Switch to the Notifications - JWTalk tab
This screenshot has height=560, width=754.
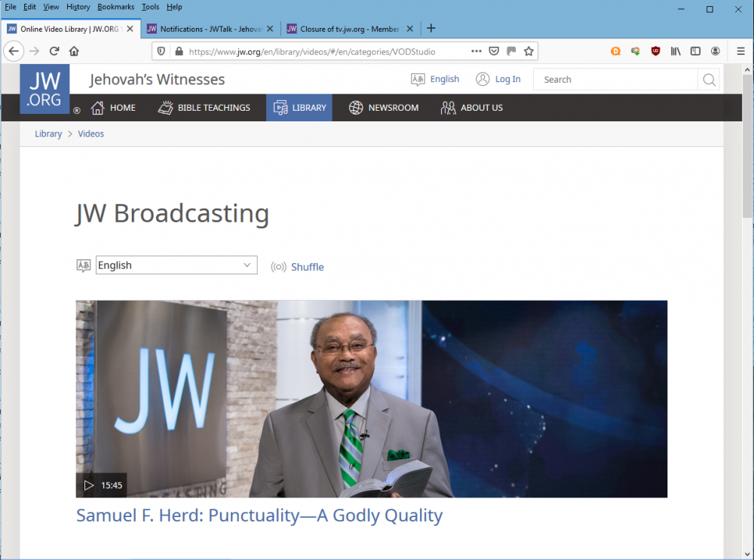click(x=204, y=28)
